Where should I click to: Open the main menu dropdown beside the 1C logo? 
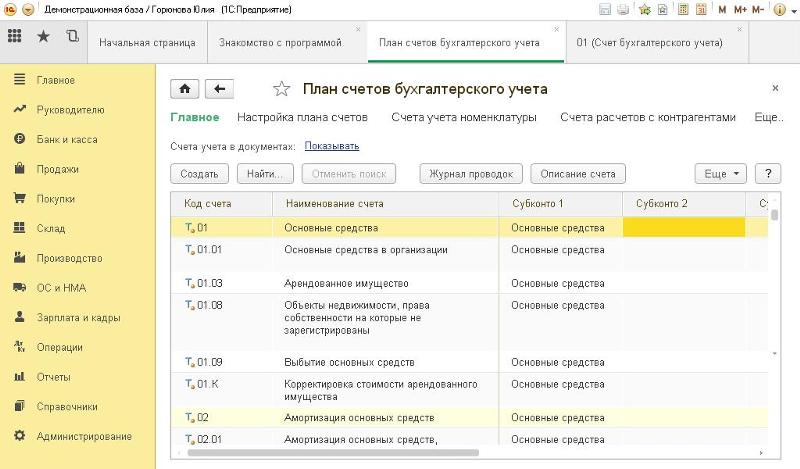[28, 9]
